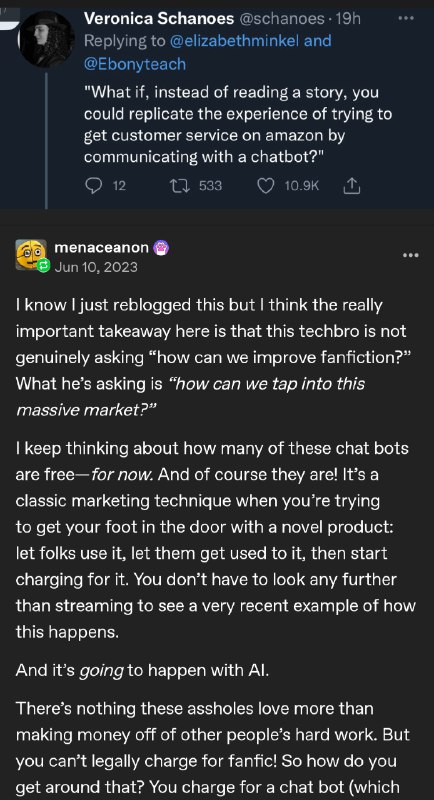434x800 pixels.
Task: Open the @Ebonyteach mention link
Action: point(135,64)
